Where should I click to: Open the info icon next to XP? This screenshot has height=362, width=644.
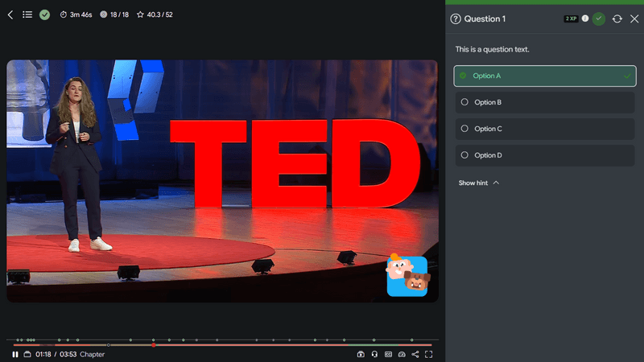(585, 19)
